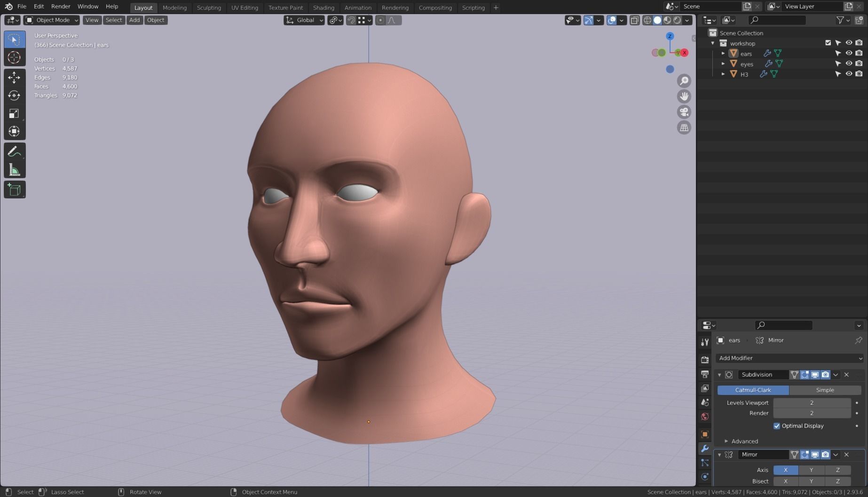The image size is (868, 497).
Task: Open the Output properties tab
Action: (704, 374)
